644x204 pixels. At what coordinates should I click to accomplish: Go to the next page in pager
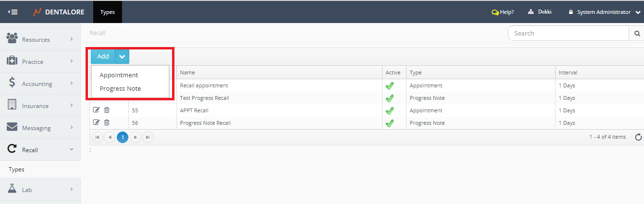coord(136,137)
